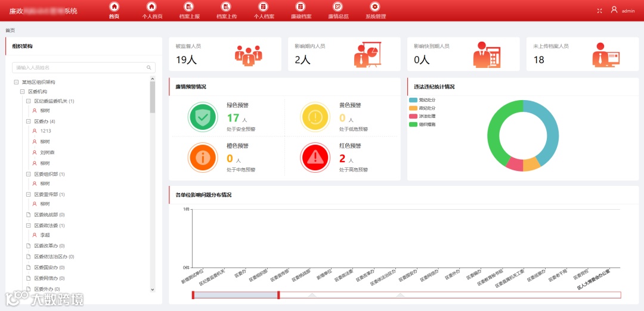Image resolution: width=644 pixels, height=311 pixels.
Task: Click the selected range of chart zoom slider
Action: pyautogui.click(x=236, y=295)
